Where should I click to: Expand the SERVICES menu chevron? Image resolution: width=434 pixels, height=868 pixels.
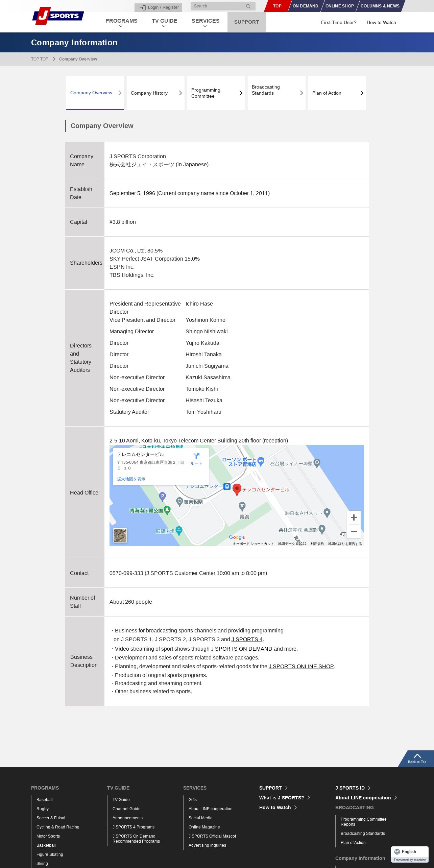coord(205,26)
